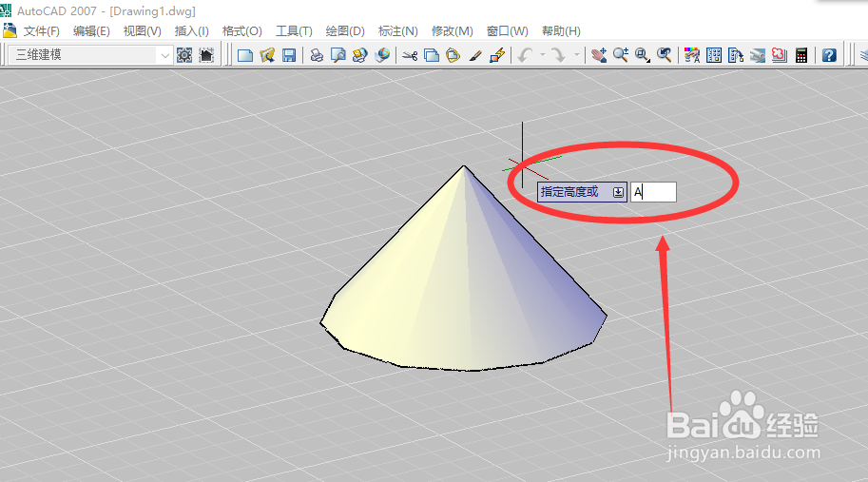This screenshot has width=868, height=482.
Task: Click the 指定高度或 dynamic prompt label
Action: pyautogui.click(x=569, y=192)
